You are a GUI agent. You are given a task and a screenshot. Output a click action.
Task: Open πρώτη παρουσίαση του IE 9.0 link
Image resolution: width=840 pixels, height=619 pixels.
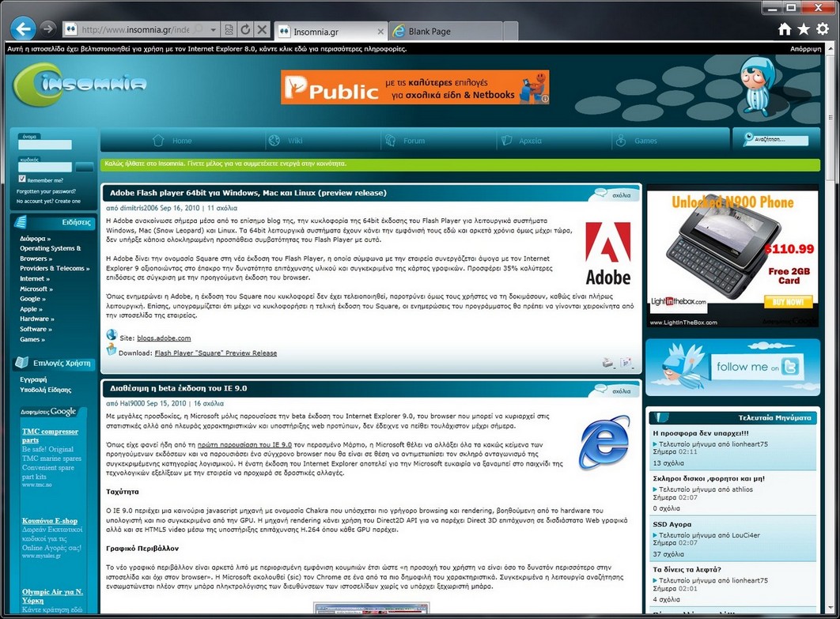tap(245, 444)
